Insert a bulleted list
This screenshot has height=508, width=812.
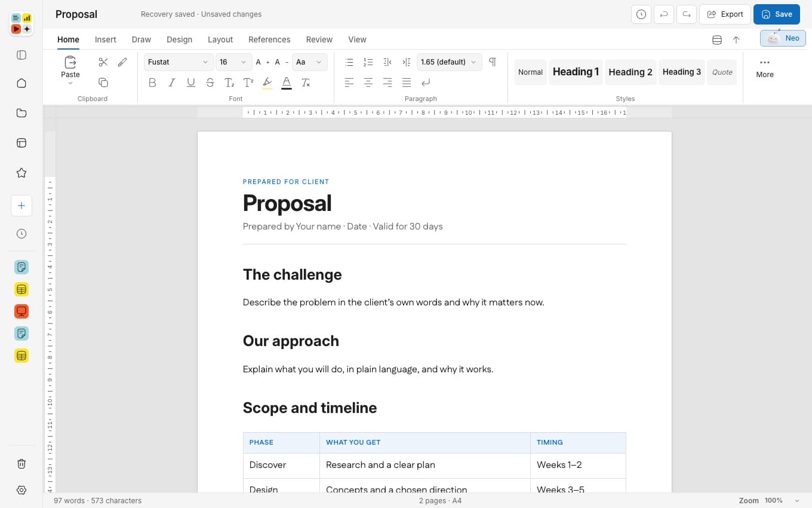pos(349,62)
